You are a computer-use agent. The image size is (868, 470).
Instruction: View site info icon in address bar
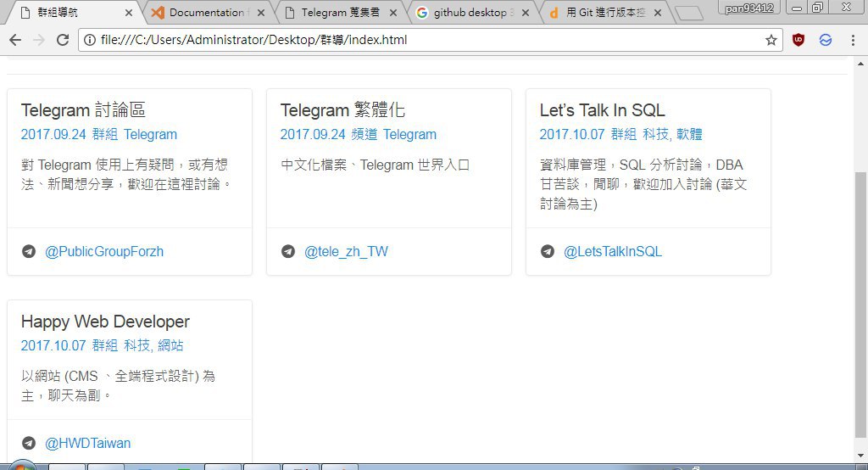[90, 40]
